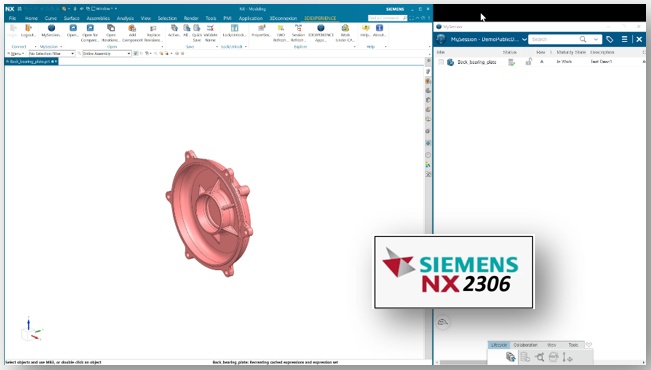The image size is (651, 370).
Task: Tick the checkbox beside Back_bearing_plate
Action: (441, 62)
